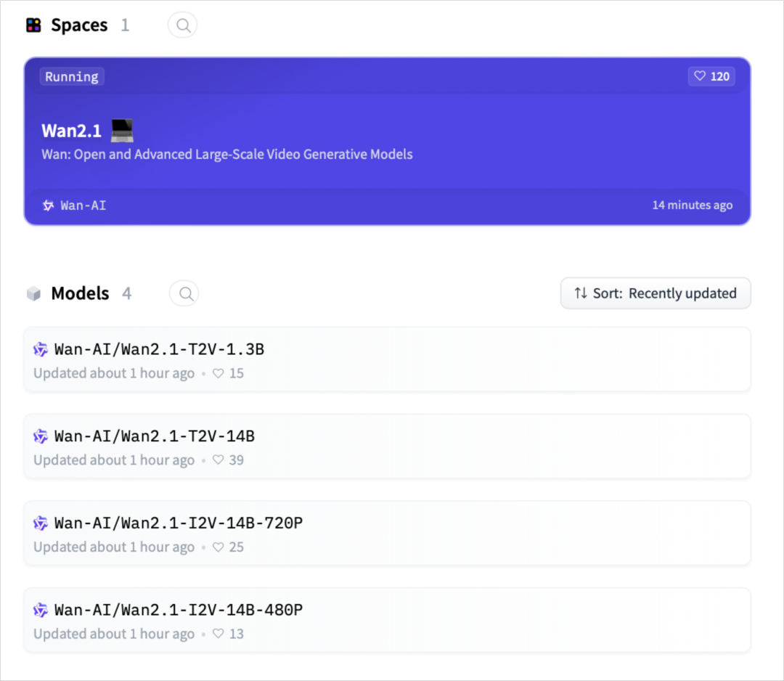This screenshot has height=681, width=784.
Task: Open the Sort: Recently updated dropdown
Action: [x=655, y=293]
